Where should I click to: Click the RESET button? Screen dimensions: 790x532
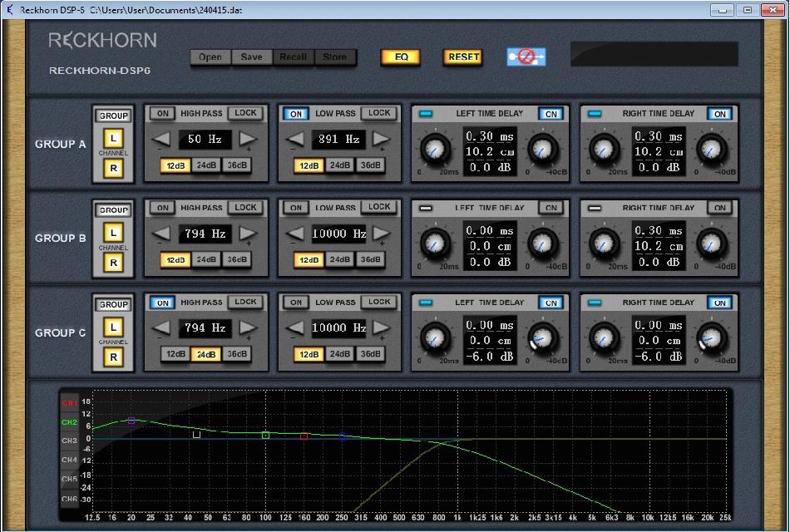[463, 57]
